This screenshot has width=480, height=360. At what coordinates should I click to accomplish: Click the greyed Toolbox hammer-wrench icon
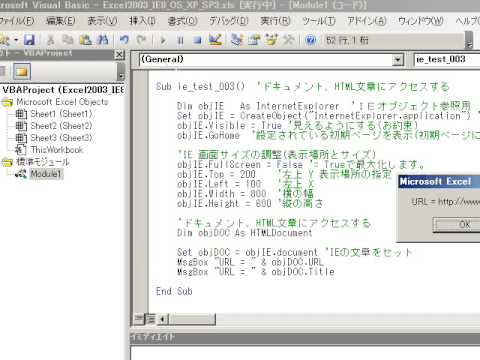(289, 40)
